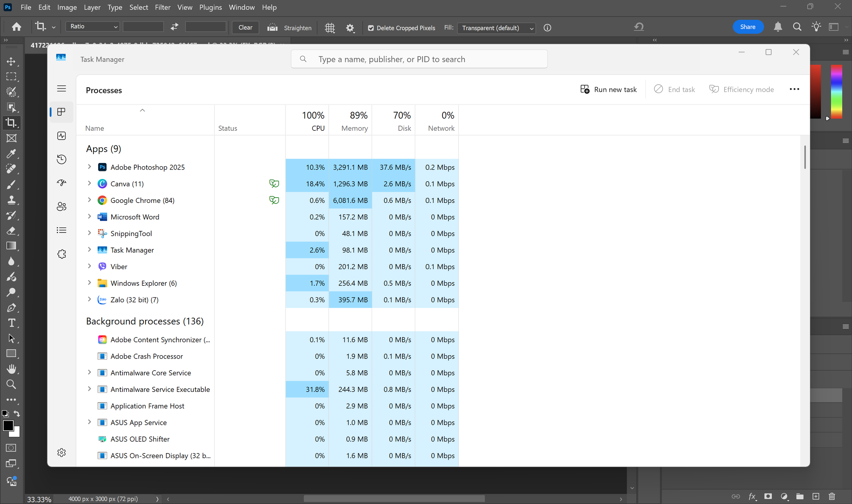The image size is (852, 504).
Task: Click the rainbow hue slider strip
Action: [x=836, y=92]
